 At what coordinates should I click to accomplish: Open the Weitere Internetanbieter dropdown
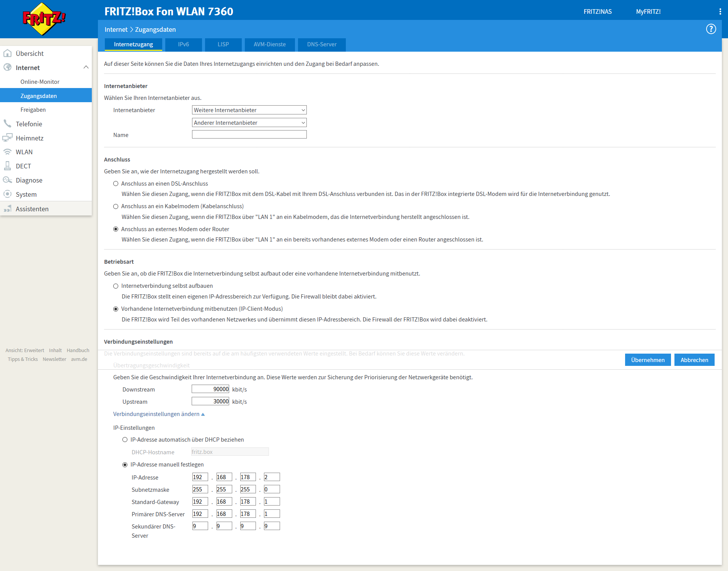(249, 110)
